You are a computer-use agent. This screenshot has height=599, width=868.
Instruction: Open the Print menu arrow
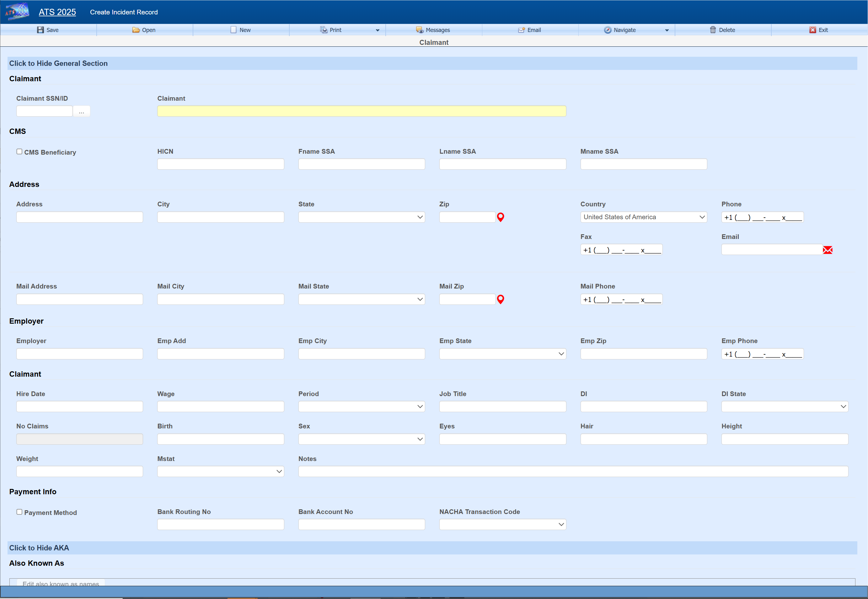tap(378, 30)
